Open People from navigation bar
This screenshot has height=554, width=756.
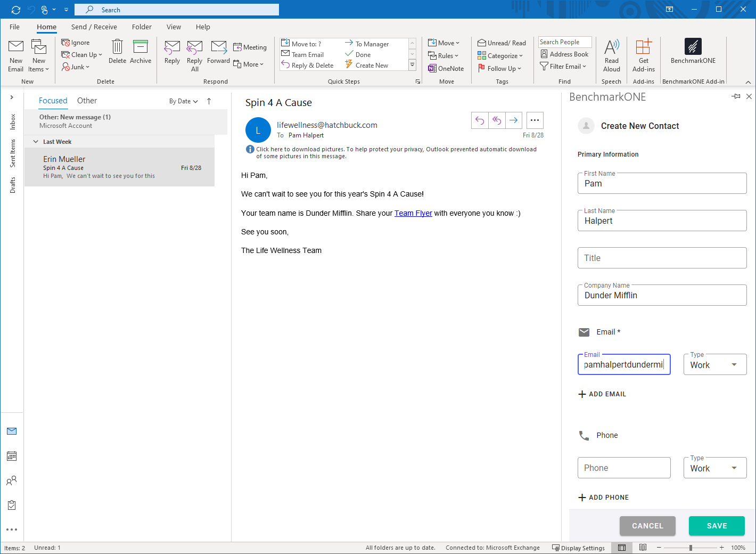tap(12, 480)
